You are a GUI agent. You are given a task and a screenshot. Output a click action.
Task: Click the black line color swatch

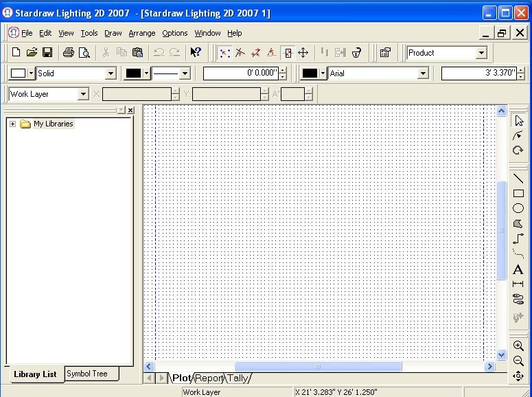click(x=134, y=73)
